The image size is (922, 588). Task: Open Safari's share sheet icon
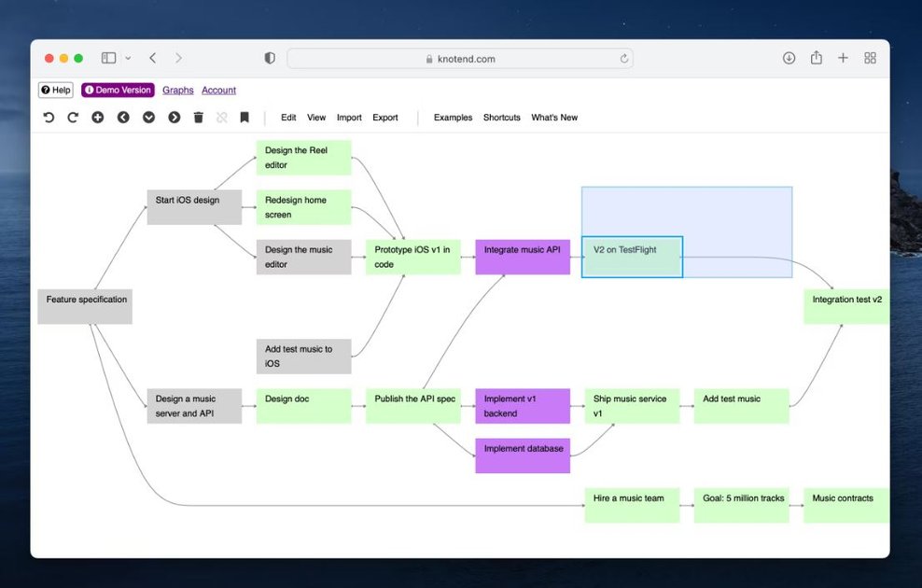point(816,58)
